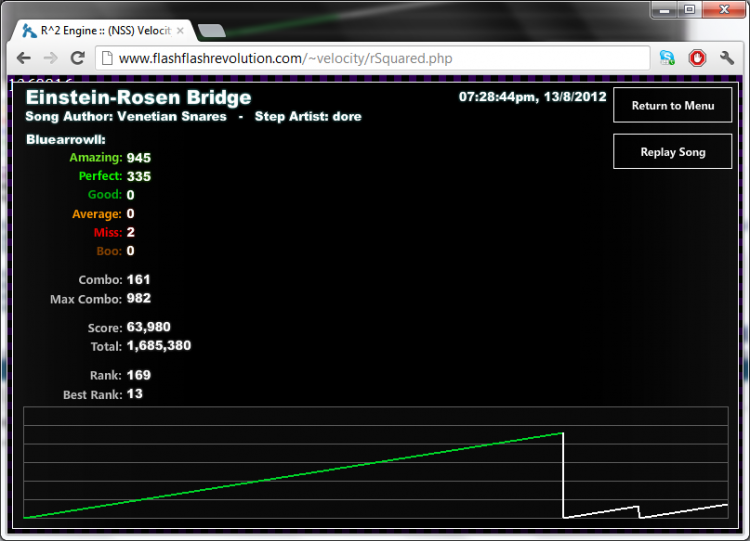Click the Amazing count 945

tap(139, 158)
